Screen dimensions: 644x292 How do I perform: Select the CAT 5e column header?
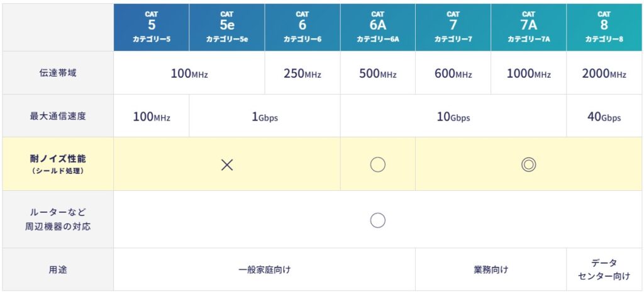(x=227, y=27)
